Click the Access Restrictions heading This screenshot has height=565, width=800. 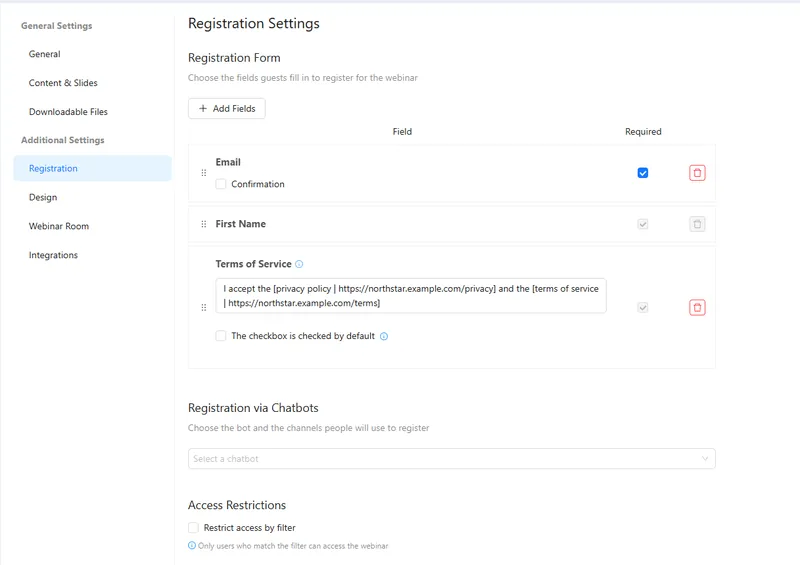(237, 505)
